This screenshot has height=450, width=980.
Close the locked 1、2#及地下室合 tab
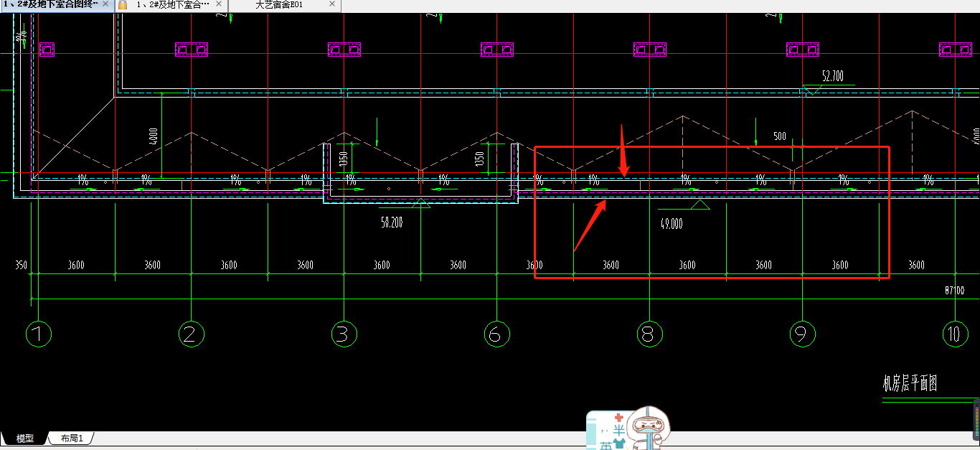pyautogui.click(x=218, y=4)
